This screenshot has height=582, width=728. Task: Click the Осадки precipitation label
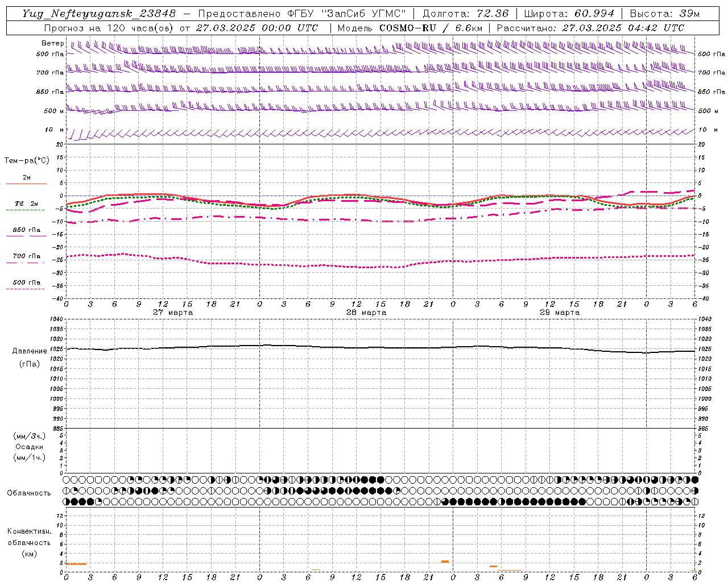30,447
